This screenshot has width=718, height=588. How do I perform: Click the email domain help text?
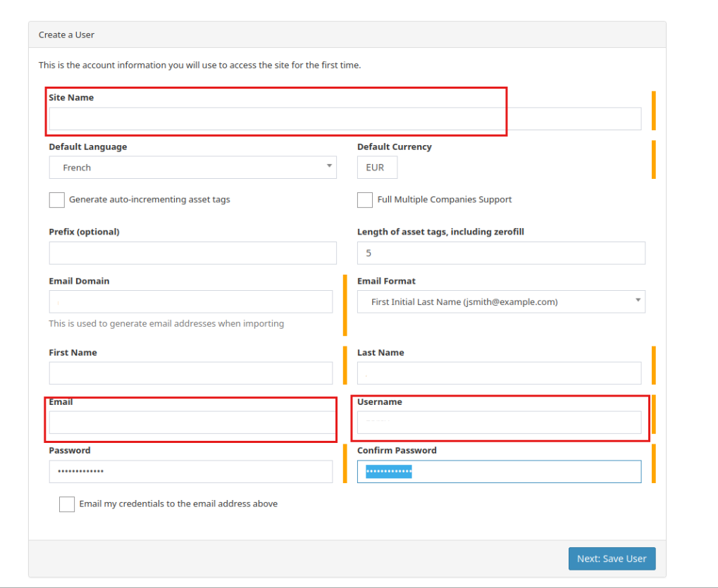tap(166, 324)
